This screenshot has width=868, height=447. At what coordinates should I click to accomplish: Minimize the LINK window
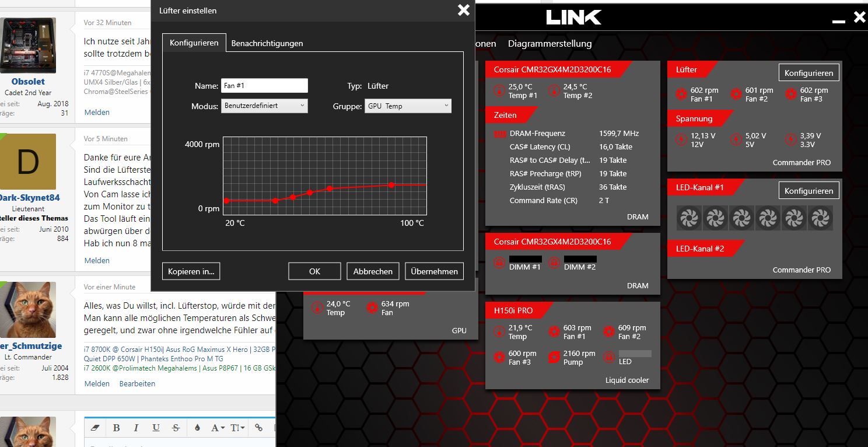tap(839, 21)
